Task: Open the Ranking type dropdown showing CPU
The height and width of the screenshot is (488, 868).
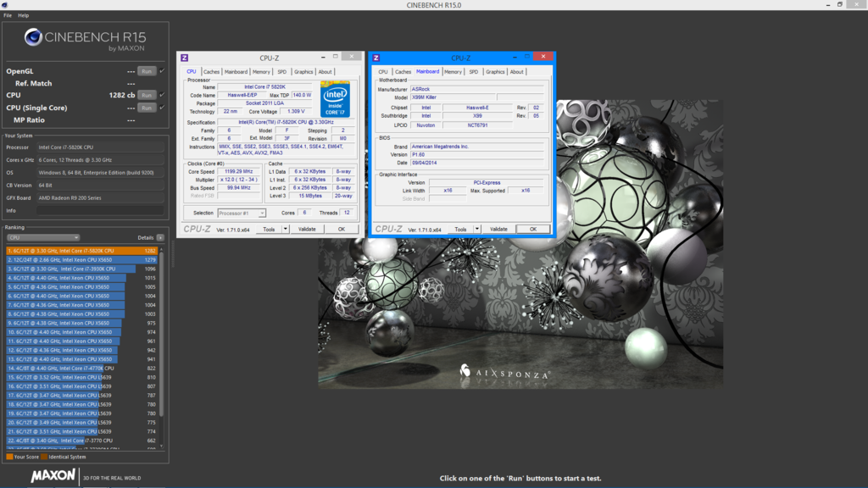Action: (43, 238)
